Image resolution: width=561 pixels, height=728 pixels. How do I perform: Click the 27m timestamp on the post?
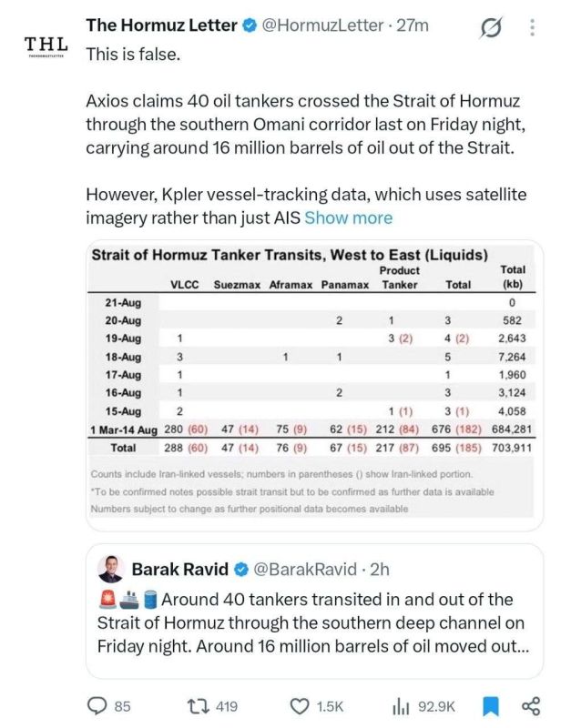pos(413,25)
